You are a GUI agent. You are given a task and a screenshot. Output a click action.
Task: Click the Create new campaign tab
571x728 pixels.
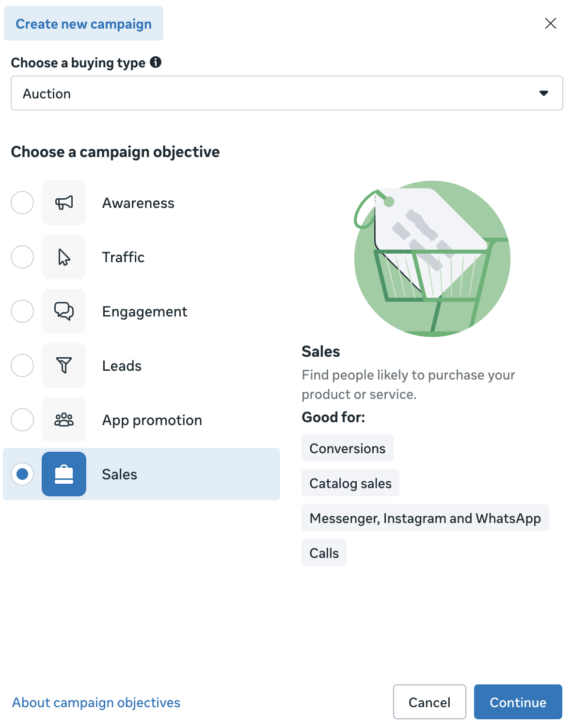83,24
